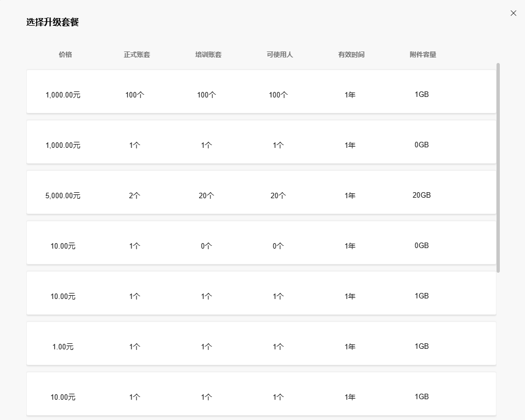Click the 可使用人 column header

279,55
